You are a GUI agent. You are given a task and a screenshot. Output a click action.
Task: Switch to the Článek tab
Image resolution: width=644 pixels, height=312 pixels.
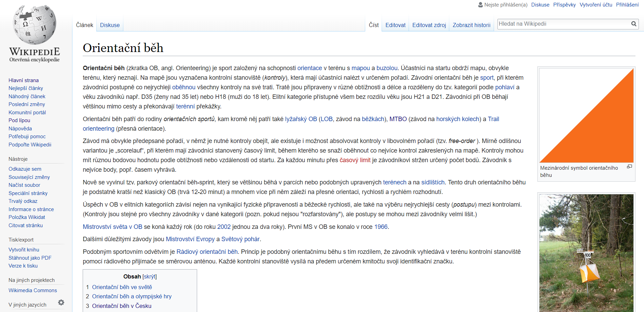click(85, 25)
